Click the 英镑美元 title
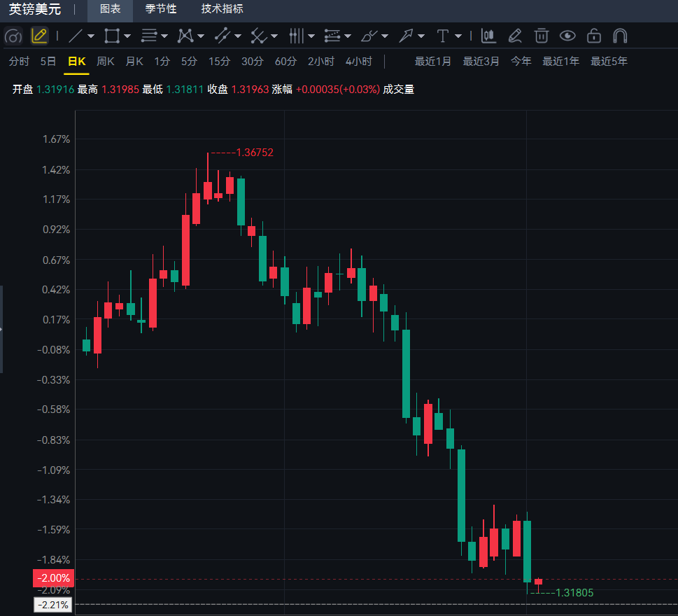 pyautogui.click(x=35, y=9)
